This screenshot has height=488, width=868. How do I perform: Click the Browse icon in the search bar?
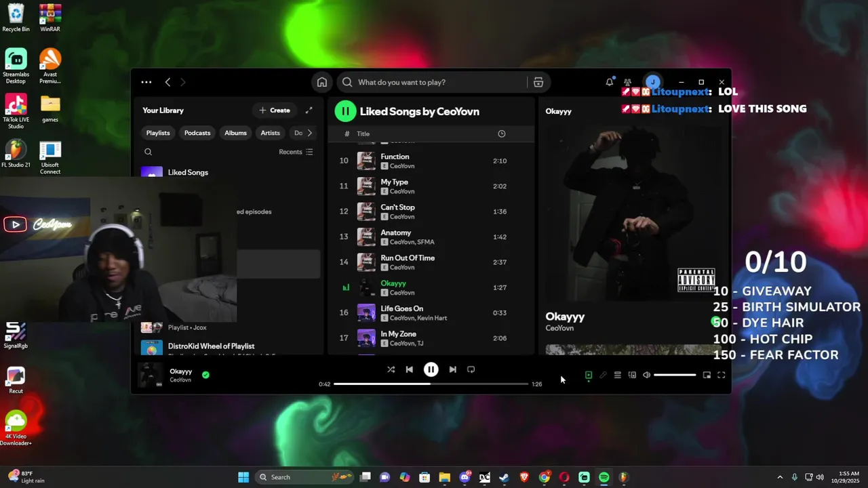[x=538, y=82]
